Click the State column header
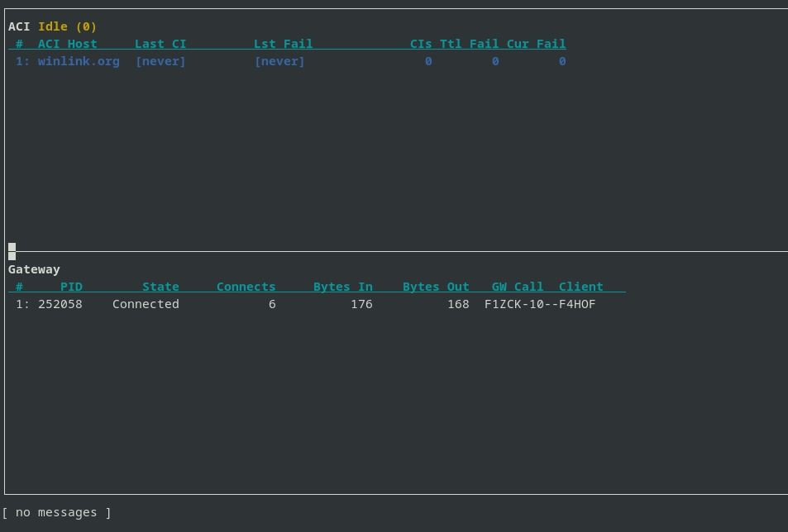The image size is (788, 532). pos(160,287)
